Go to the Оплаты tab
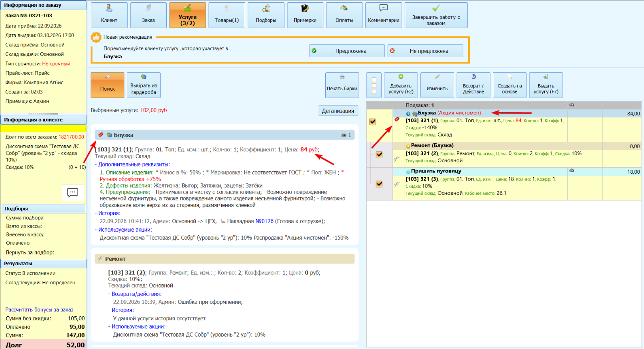This screenshot has width=644, height=349. [345, 15]
